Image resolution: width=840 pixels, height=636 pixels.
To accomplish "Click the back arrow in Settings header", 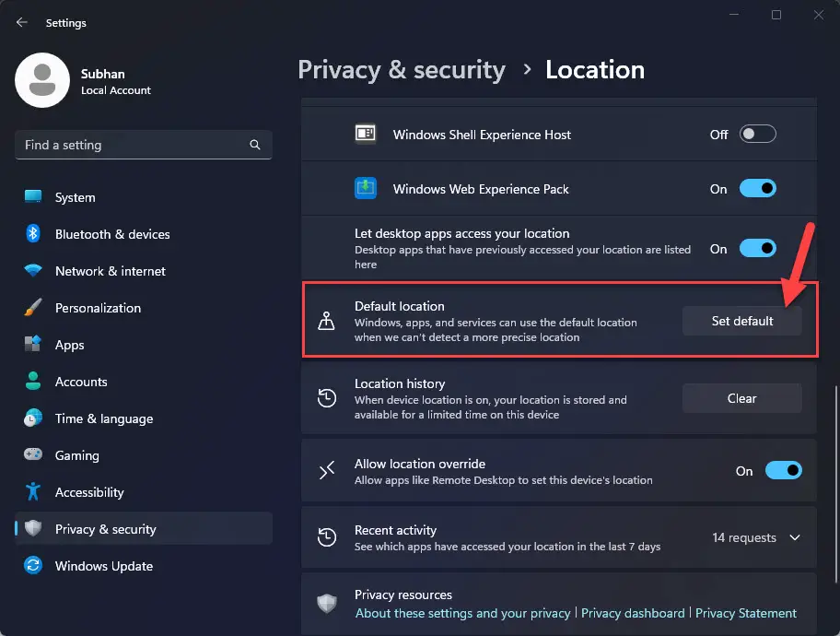I will pyautogui.click(x=21, y=22).
